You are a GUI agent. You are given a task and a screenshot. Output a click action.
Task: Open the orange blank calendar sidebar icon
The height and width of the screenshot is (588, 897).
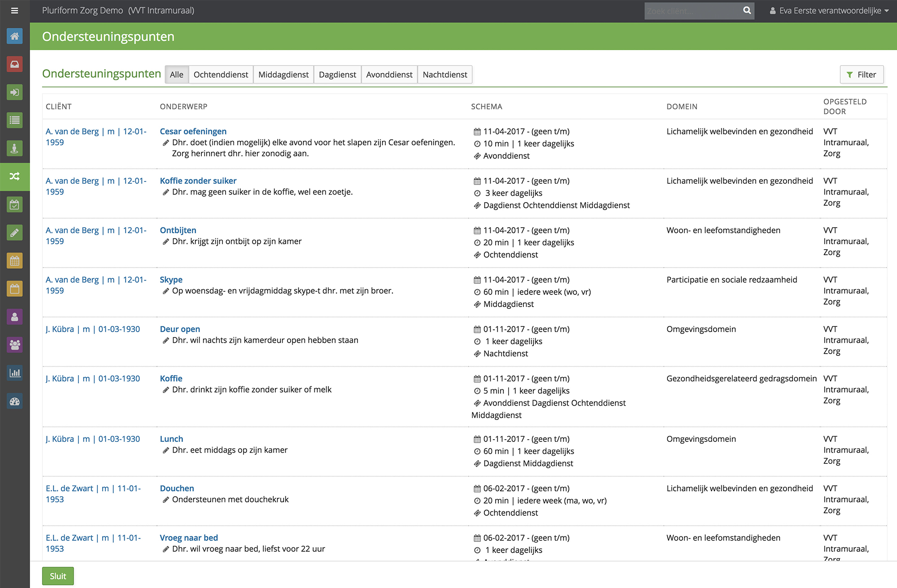pyautogui.click(x=15, y=289)
